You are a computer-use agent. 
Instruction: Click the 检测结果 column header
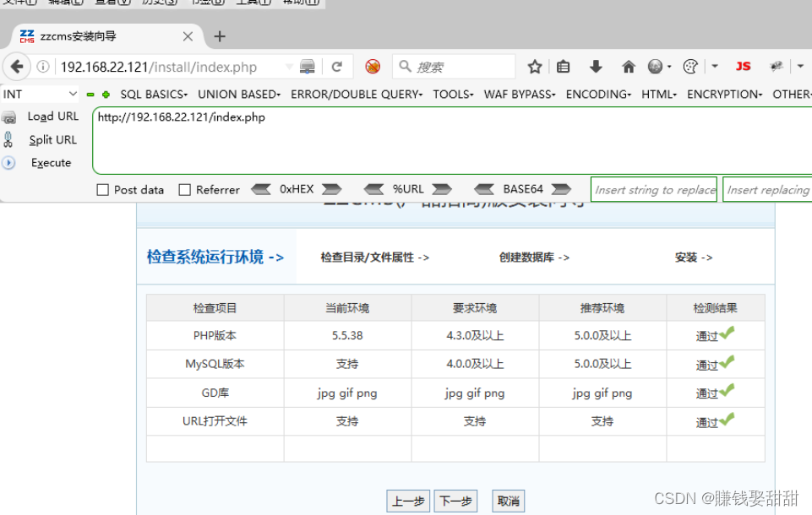coord(715,308)
